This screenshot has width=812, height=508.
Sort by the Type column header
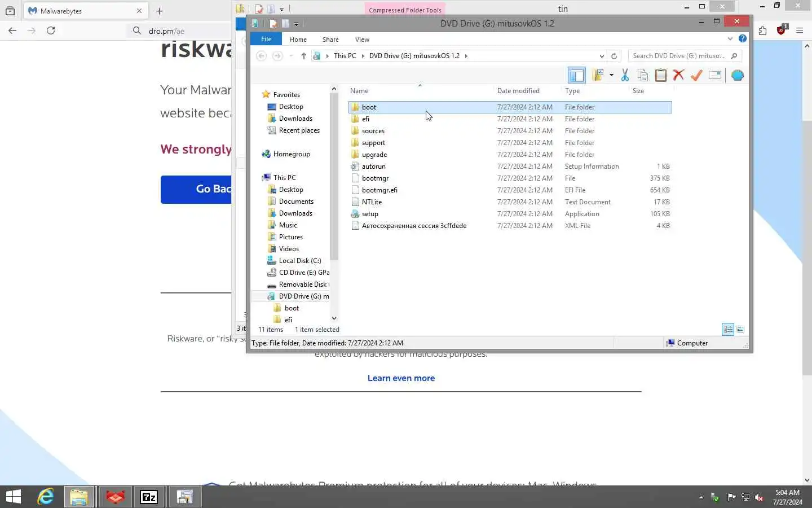click(x=595, y=90)
